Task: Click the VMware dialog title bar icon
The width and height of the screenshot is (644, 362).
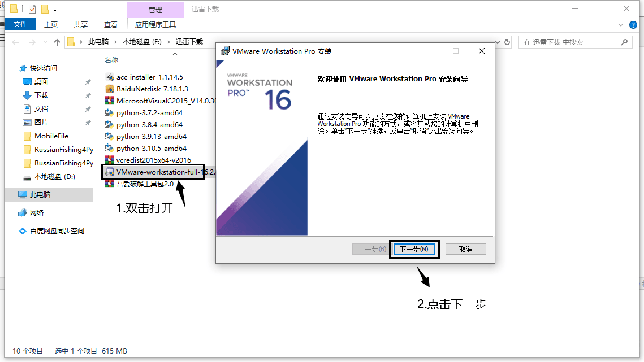Action: click(225, 51)
